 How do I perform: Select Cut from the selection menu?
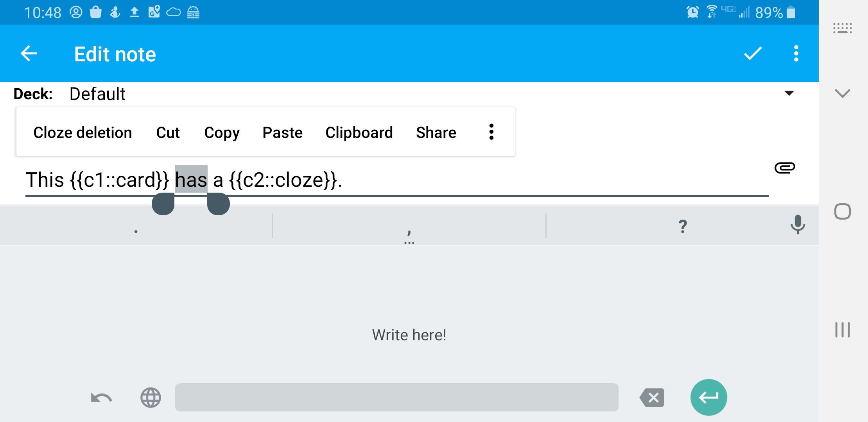pos(168,132)
